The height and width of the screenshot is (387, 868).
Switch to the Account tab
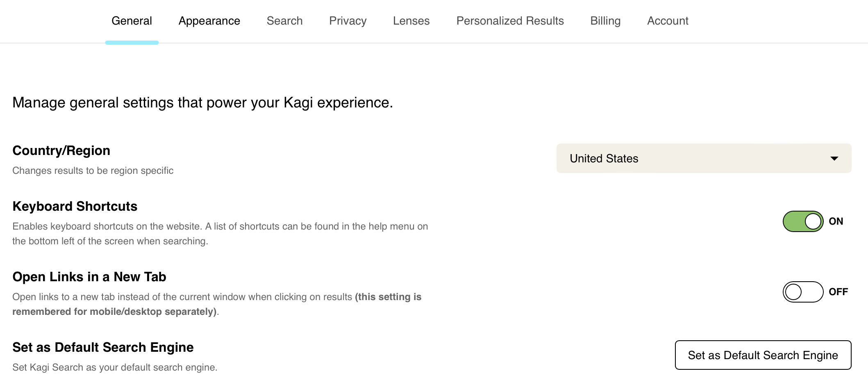pos(667,20)
